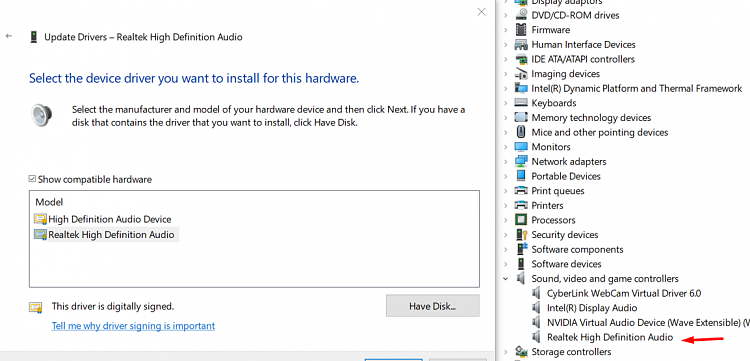Expand Human Interface Devices node

pyautogui.click(x=506, y=44)
